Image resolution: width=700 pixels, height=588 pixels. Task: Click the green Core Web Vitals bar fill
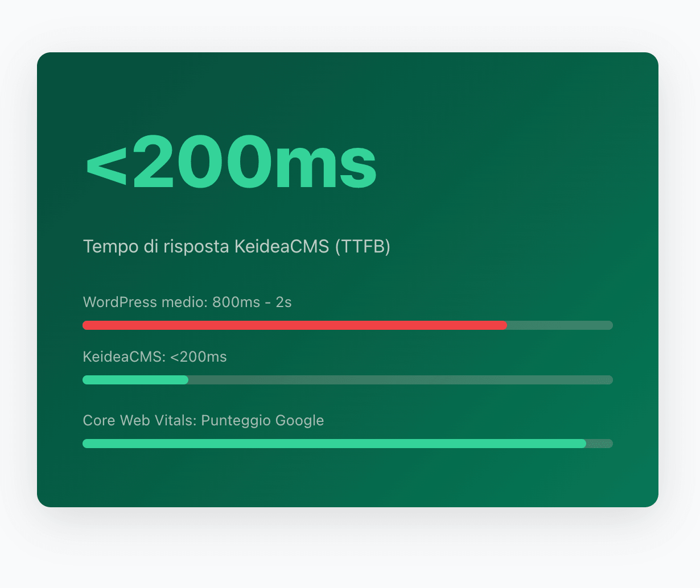334,444
